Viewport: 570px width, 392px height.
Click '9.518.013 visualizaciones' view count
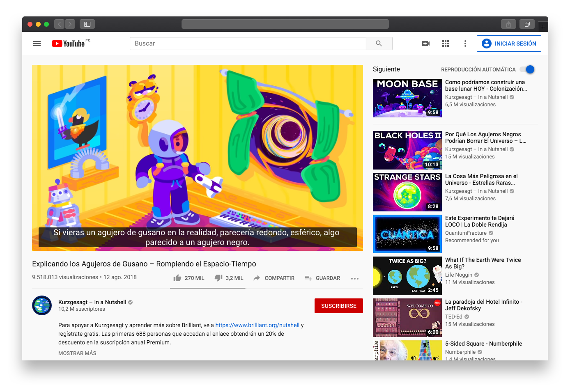pyautogui.click(x=65, y=277)
